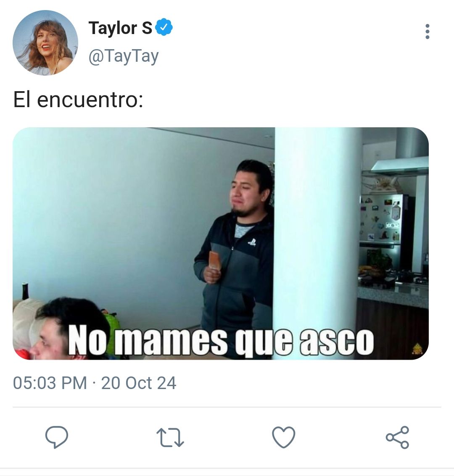Click the 05:03 PM timestamp
Viewport: 454px width, 476px height.
coord(50,383)
